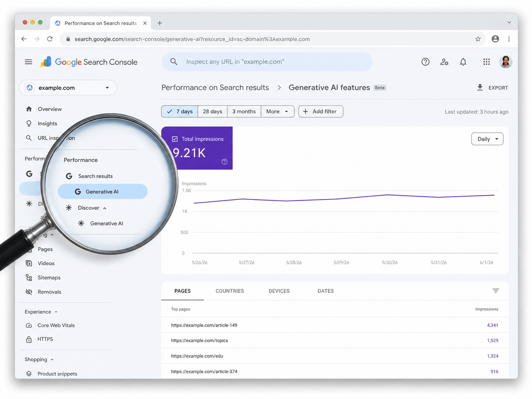Viewport: 532px width, 399px height.
Task: Open users and permissions settings icon
Action: coord(444,62)
